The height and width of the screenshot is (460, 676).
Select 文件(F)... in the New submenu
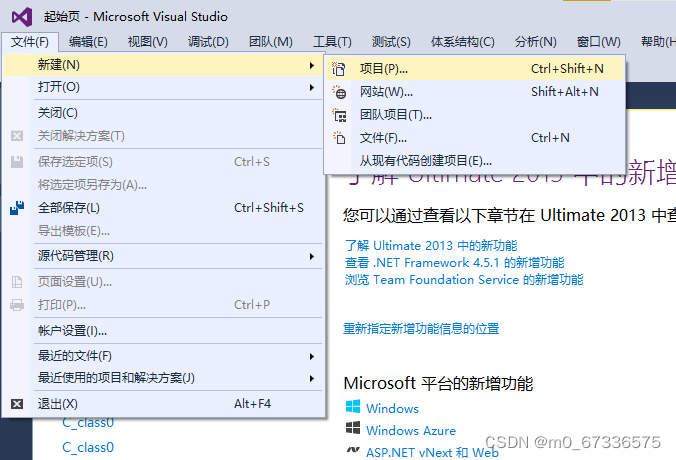(x=475, y=138)
